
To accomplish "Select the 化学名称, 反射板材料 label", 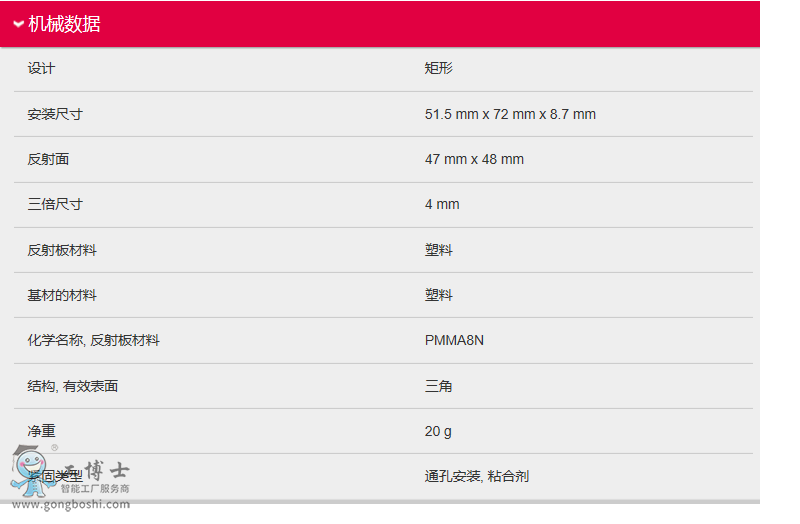I will pyautogui.click(x=93, y=340).
